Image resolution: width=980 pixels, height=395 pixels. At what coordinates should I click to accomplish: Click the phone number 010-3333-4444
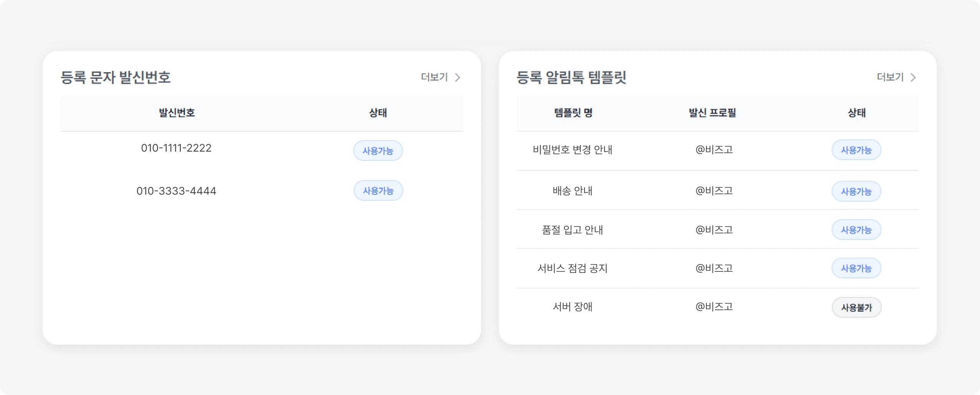point(176,190)
